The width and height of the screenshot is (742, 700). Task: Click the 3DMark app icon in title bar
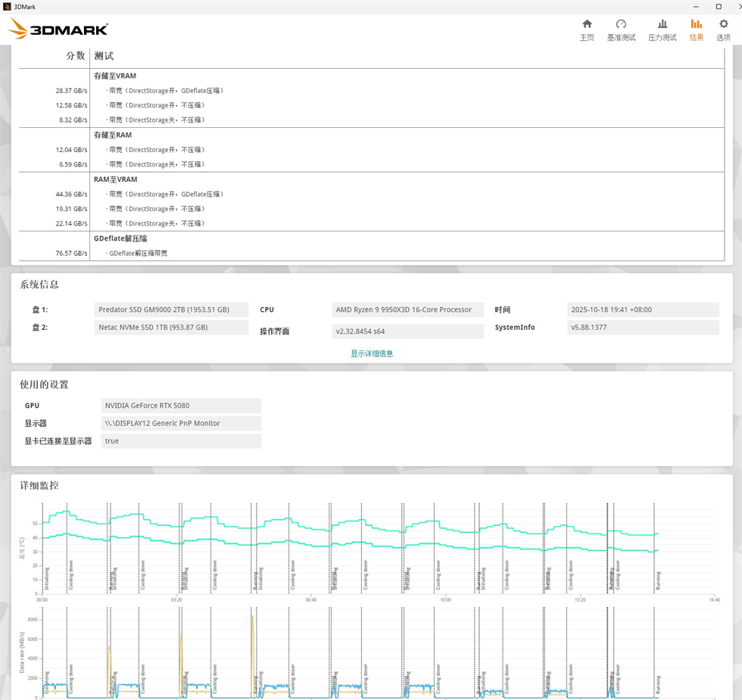pyautogui.click(x=7, y=6)
